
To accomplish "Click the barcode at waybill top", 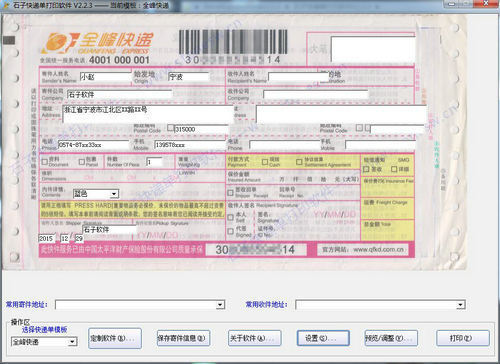I will (233, 42).
